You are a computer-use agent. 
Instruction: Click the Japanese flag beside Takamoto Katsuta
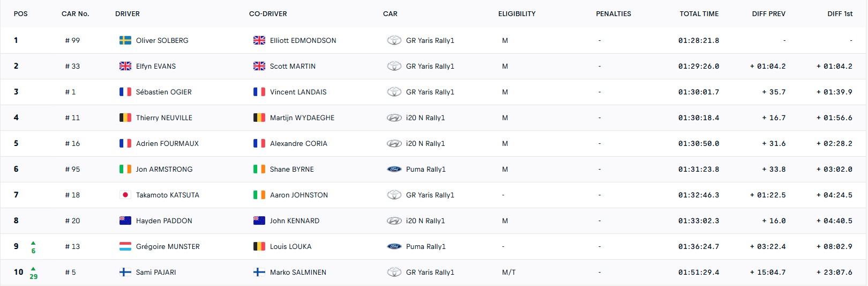[125, 195]
